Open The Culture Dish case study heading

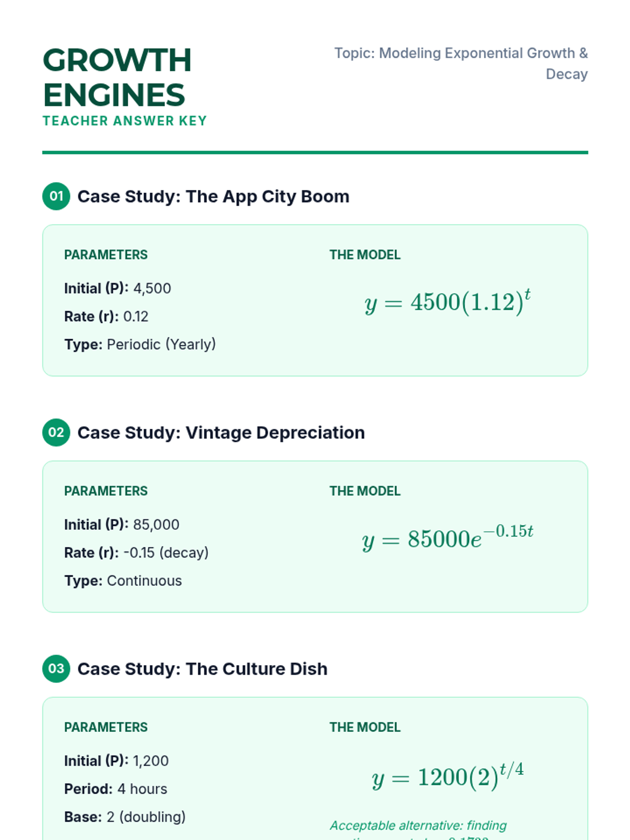202,669
